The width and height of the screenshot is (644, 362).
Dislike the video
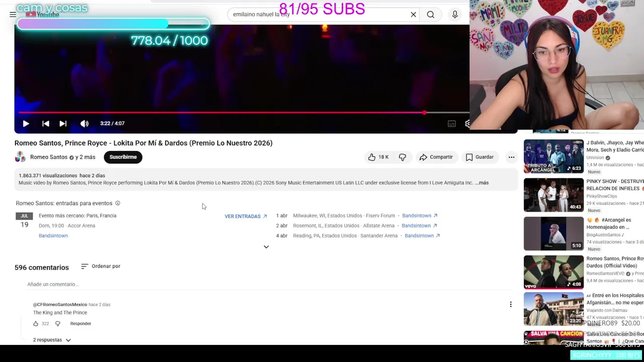click(x=403, y=157)
